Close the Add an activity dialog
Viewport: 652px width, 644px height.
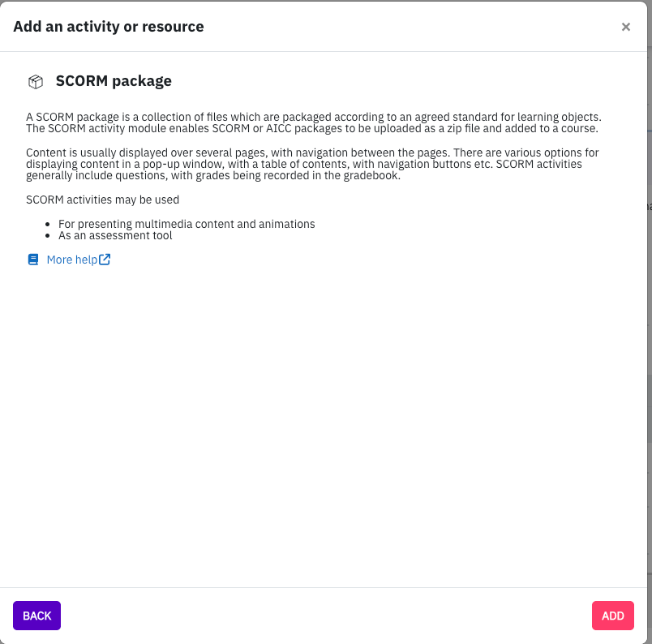pos(625,27)
